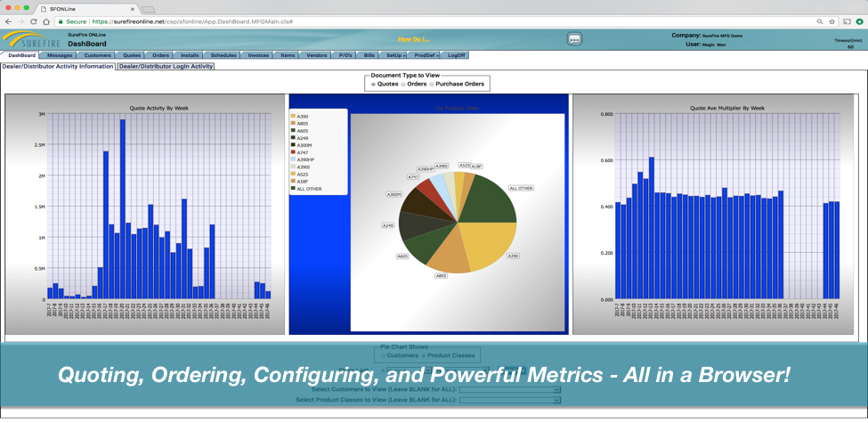The width and height of the screenshot is (868, 423).
Task: Click the ALL OTHER legend entry
Action: [x=305, y=188]
